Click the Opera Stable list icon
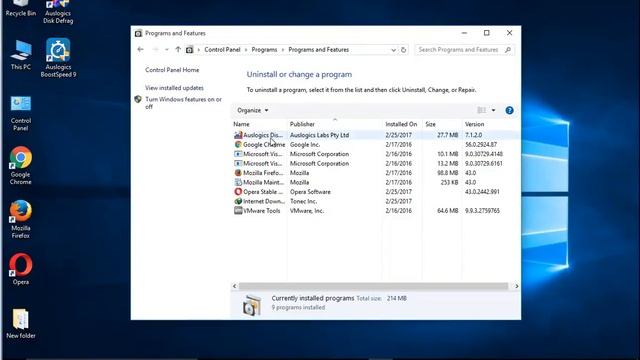The image size is (640, 360). (238, 191)
